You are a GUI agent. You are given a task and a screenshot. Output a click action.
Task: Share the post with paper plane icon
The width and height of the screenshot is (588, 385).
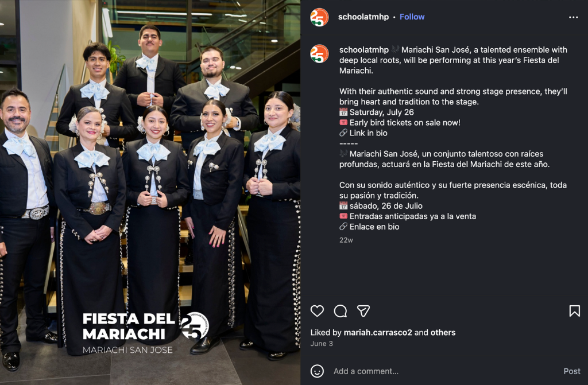[x=363, y=311]
